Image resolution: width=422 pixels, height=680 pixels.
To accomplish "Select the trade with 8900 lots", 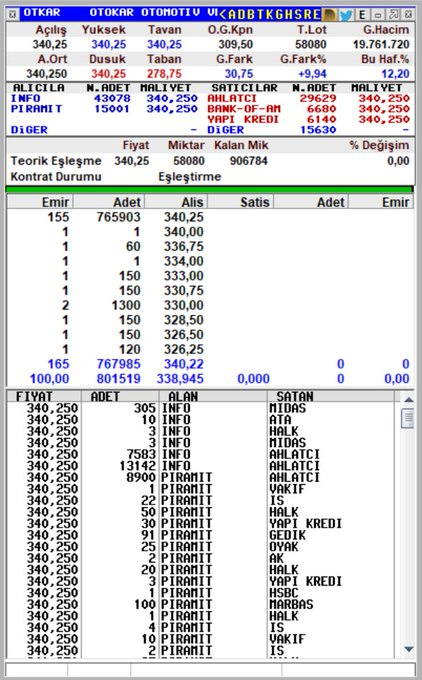I will (202, 477).
